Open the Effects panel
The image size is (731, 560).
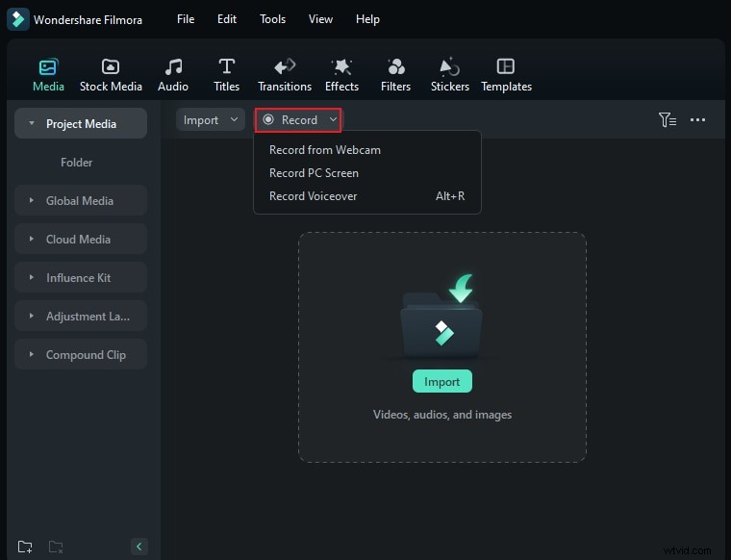[x=341, y=75]
